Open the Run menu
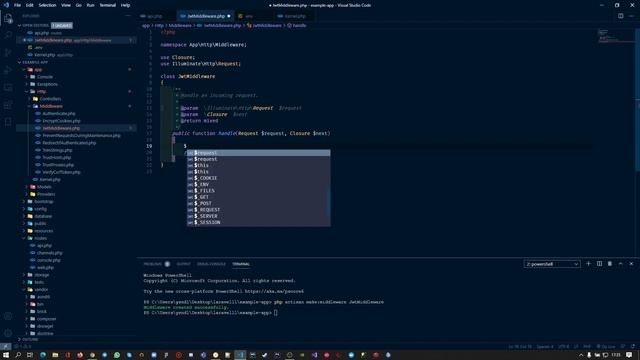640x360 pixels. pyautogui.click(x=90, y=5)
